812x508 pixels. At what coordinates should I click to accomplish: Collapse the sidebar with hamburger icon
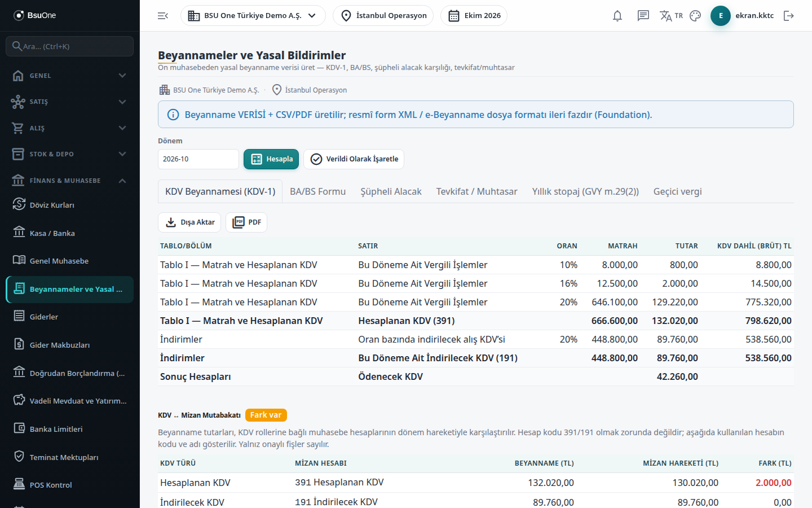pos(163,16)
